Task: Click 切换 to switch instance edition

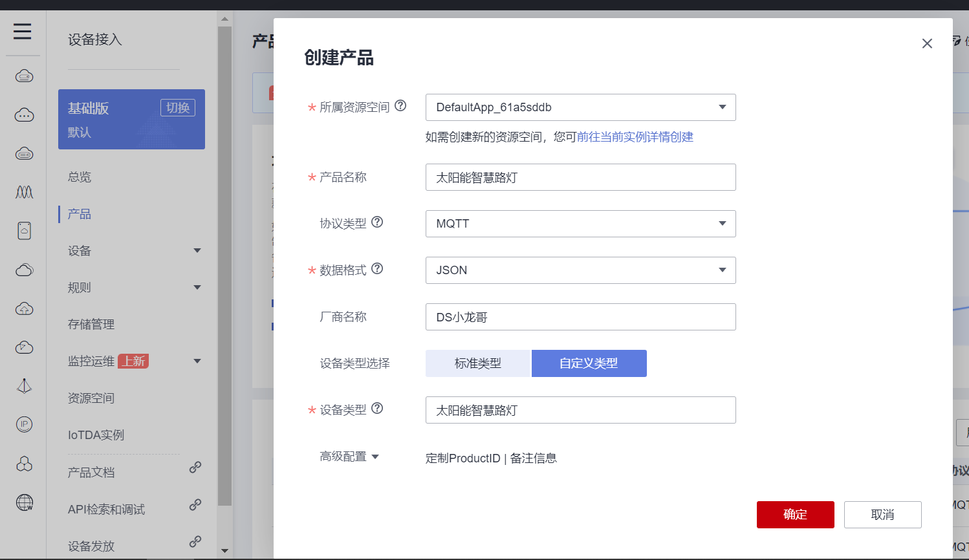Action: pos(178,108)
